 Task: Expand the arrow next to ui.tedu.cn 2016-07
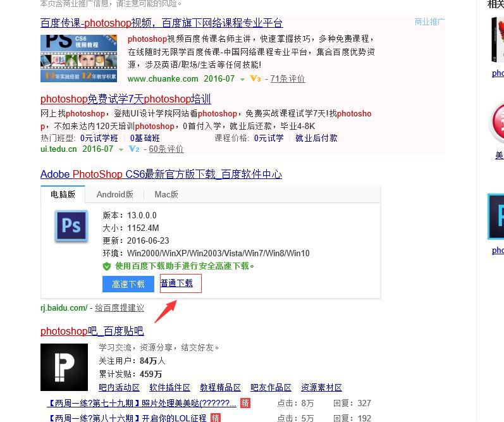(x=121, y=149)
